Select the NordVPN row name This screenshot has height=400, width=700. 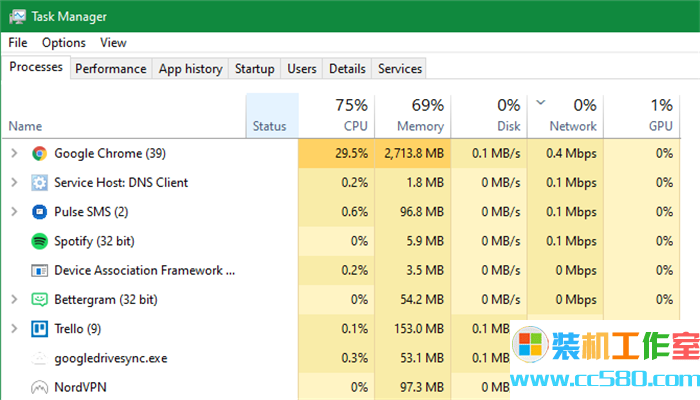[x=80, y=387]
